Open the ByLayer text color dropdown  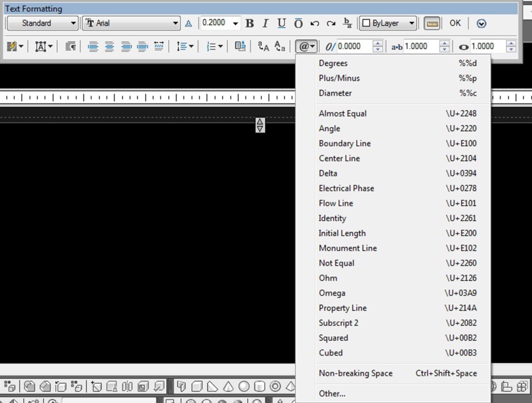click(411, 23)
